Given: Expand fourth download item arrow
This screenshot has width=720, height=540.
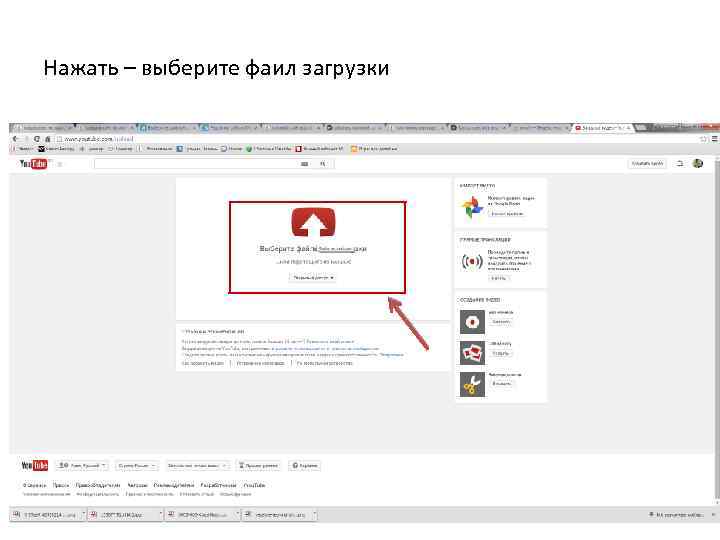Looking at the screenshot, I should pos(315,515).
